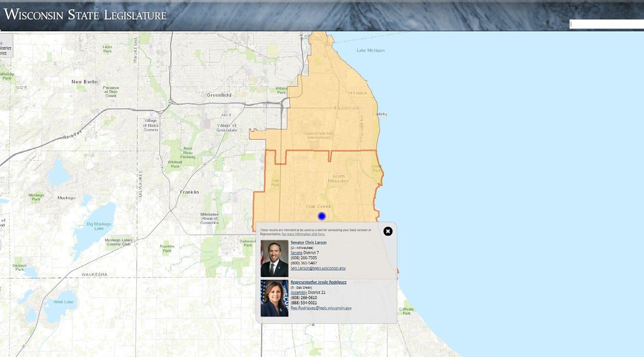Click the Cliffside Park label

point(406,311)
